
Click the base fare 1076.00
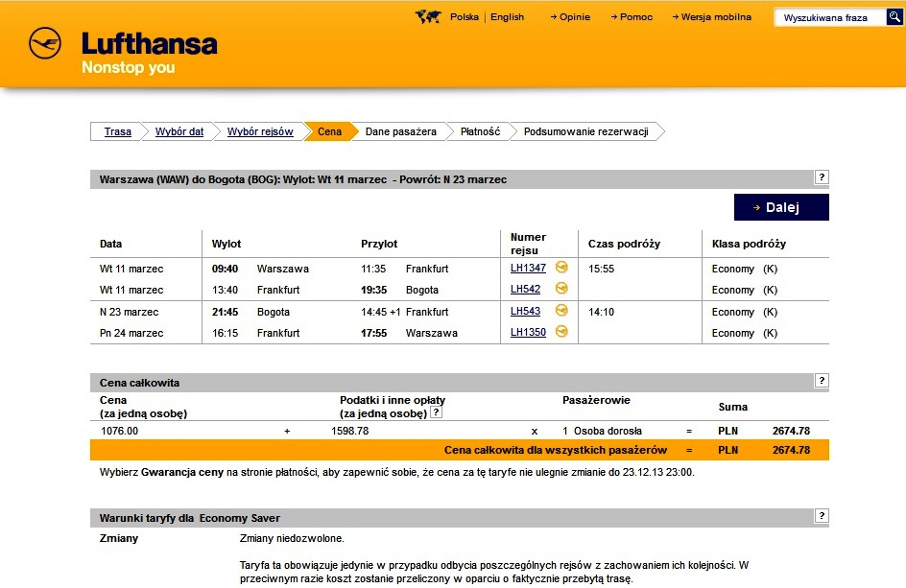[120, 431]
